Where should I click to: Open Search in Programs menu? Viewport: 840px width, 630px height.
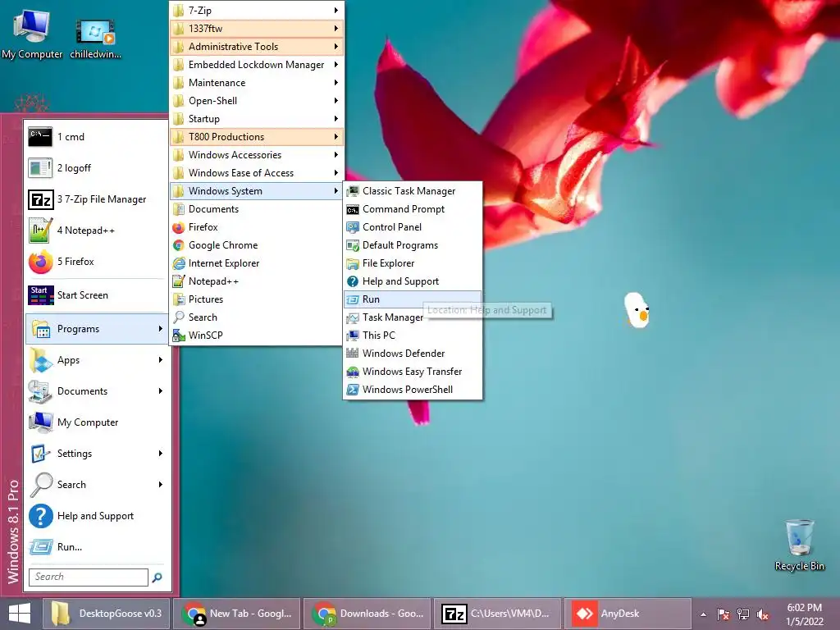tap(257, 317)
